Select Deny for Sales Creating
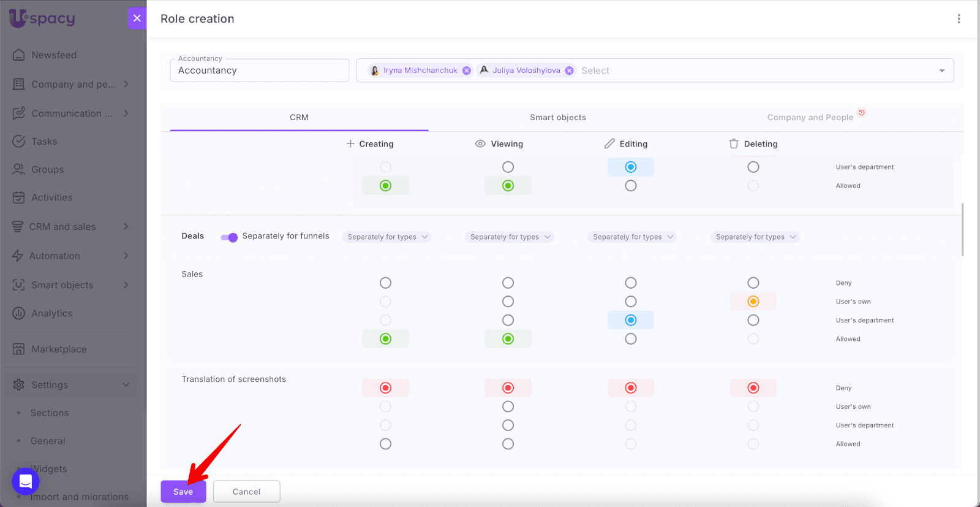980x507 pixels. pyautogui.click(x=385, y=283)
